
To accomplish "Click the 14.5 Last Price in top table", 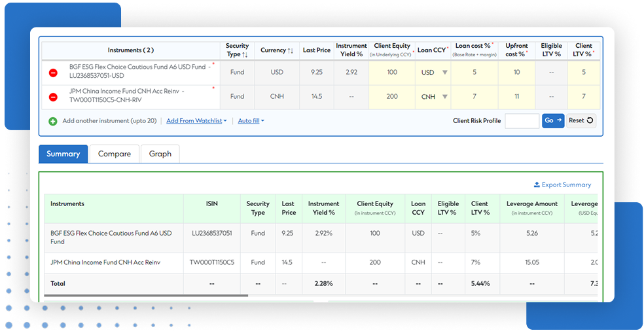I will point(317,96).
